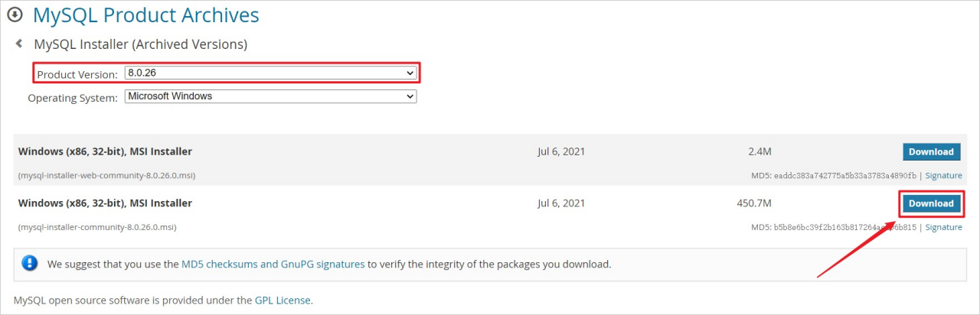
Task: Click the circled download arrow icon beside page title
Action: coord(14,15)
